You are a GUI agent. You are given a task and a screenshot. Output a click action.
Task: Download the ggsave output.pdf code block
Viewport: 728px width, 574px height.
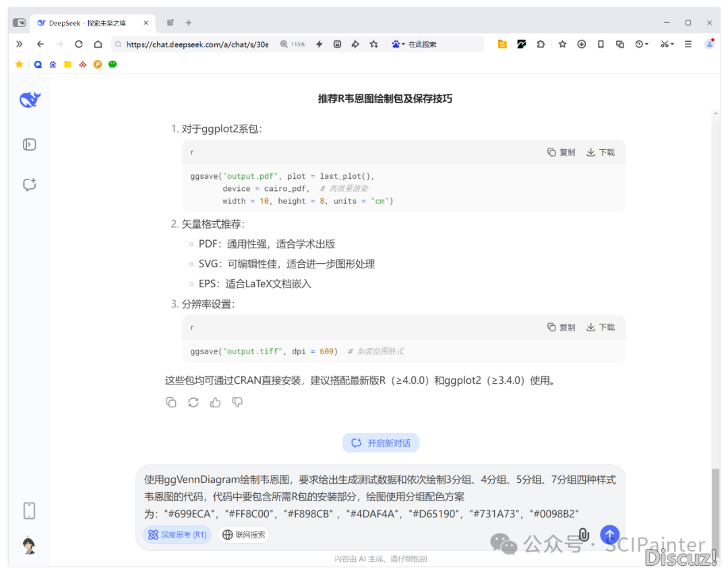[x=601, y=152]
